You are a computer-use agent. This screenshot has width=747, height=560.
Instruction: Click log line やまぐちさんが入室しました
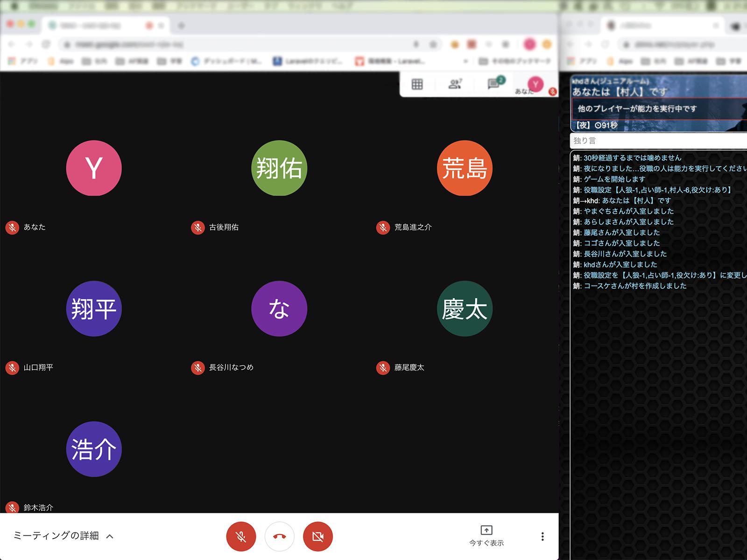point(623,211)
